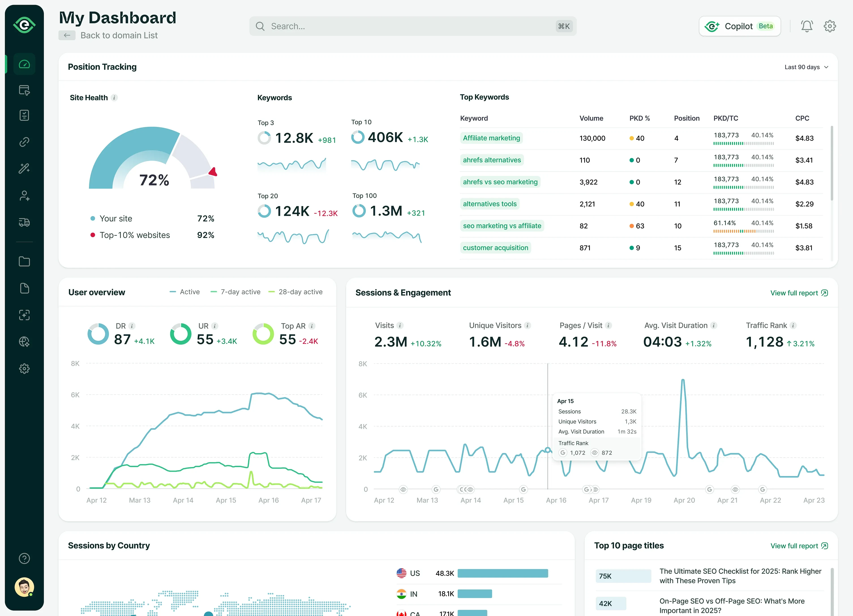Screen dimensions: 853x616
Task: Toggle the 28-day active legend series
Action: tap(295, 292)
